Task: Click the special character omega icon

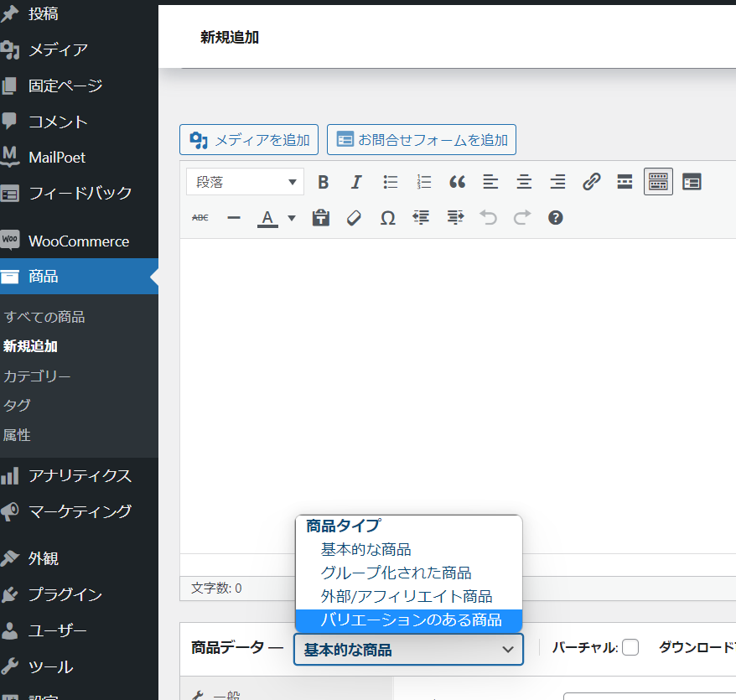Action: point(387,218)
